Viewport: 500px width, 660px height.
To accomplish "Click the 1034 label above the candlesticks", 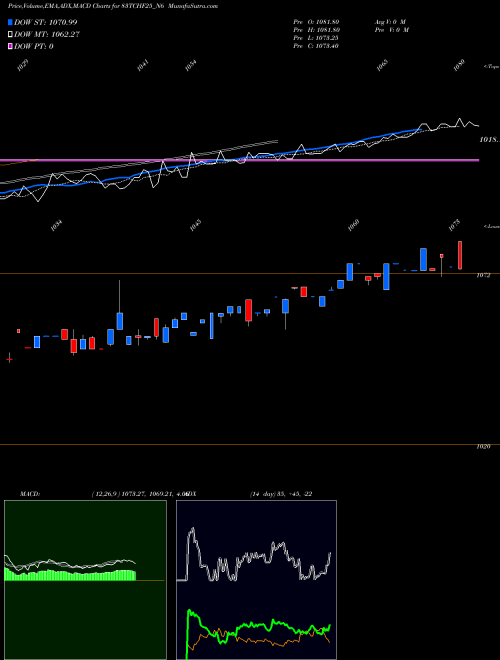I will 56,225.
